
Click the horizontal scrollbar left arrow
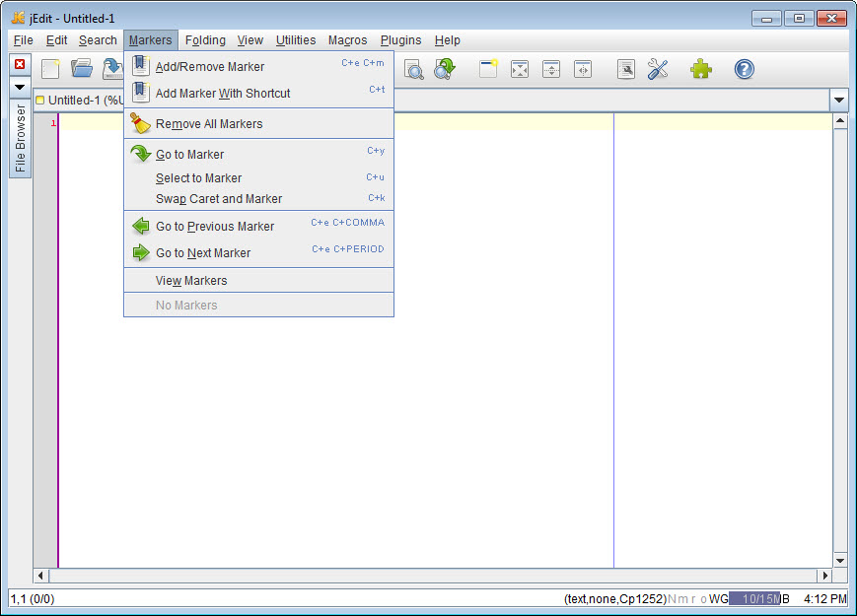(41, 576)
